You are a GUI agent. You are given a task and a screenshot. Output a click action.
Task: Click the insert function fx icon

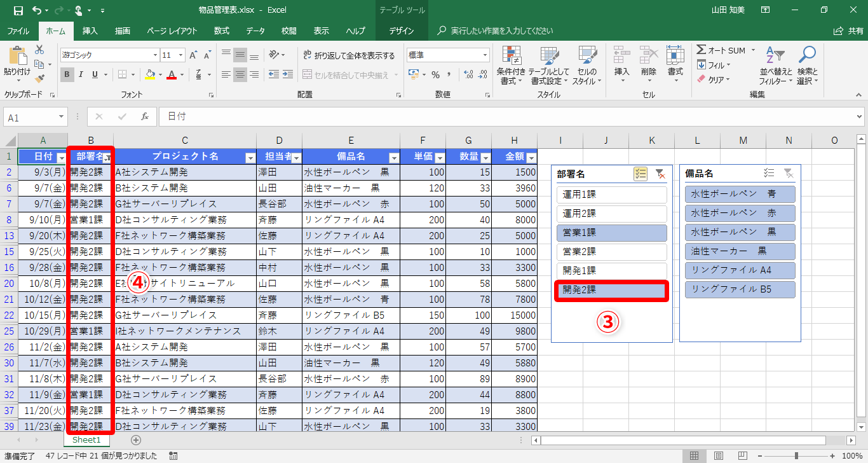click(x=145, y=117)
